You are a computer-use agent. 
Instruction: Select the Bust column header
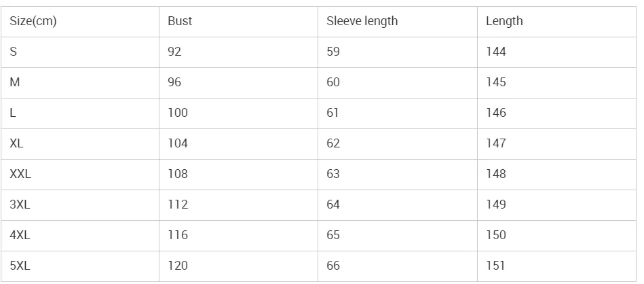(180, 21)
